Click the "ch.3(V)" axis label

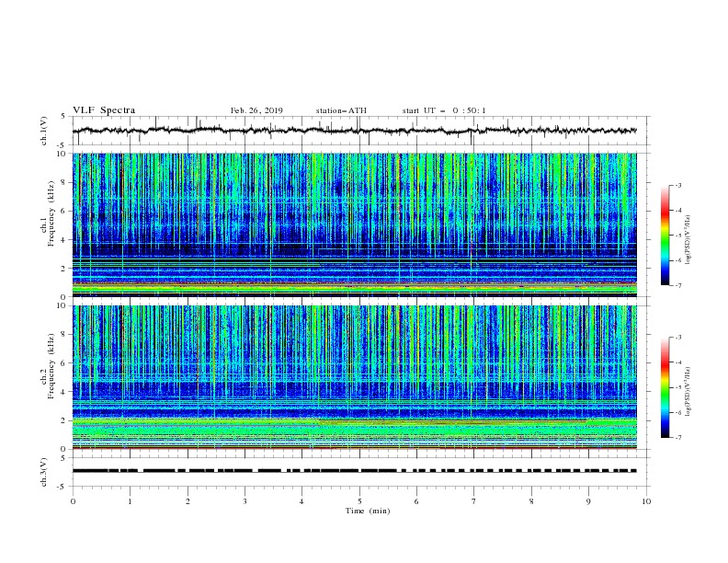[x=43, y=472]
